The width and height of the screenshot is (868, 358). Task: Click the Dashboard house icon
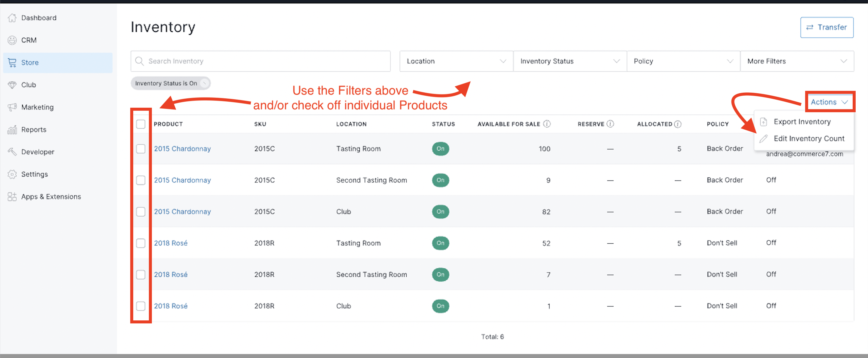pos(12,18)
